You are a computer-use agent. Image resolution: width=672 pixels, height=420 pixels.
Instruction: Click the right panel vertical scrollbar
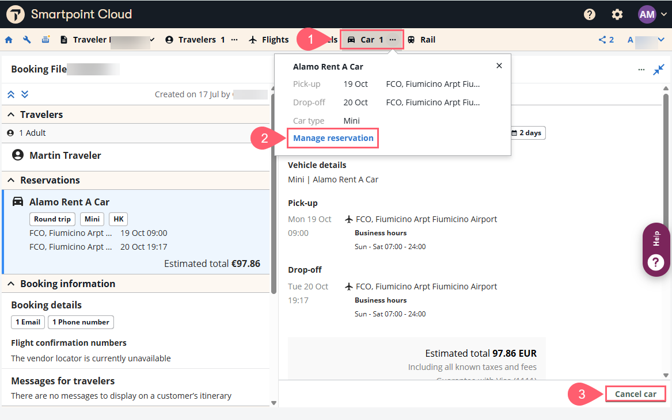(x=666, y=231)
